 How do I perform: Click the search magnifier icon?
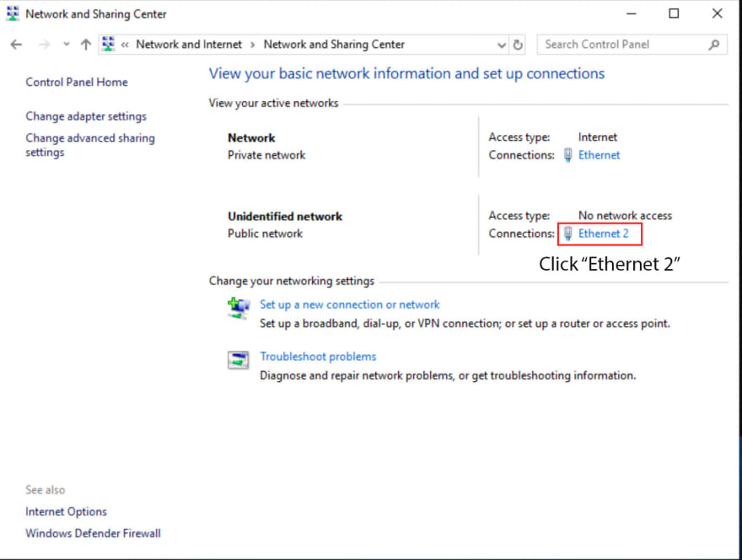tap(714, 45)
